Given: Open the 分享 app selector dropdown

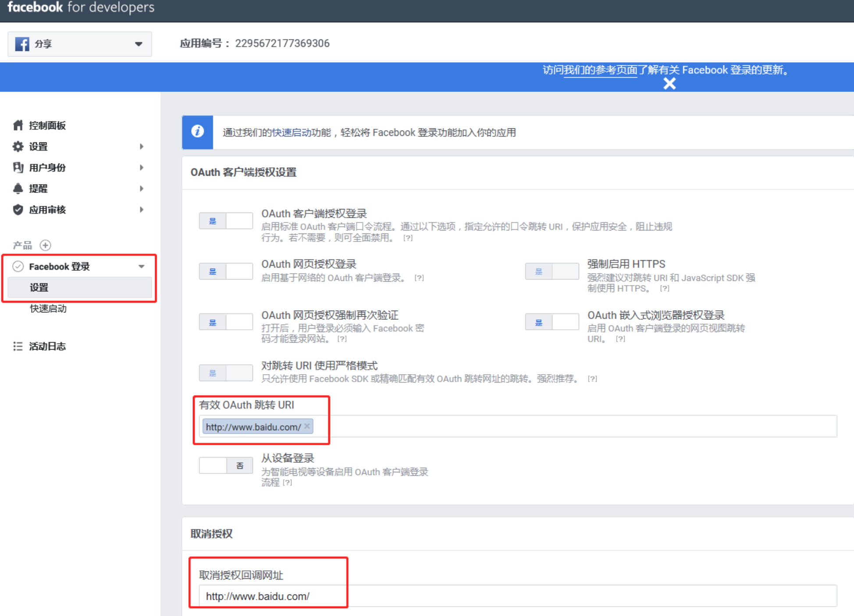Looking at the screenshot, I should [139, 44].
